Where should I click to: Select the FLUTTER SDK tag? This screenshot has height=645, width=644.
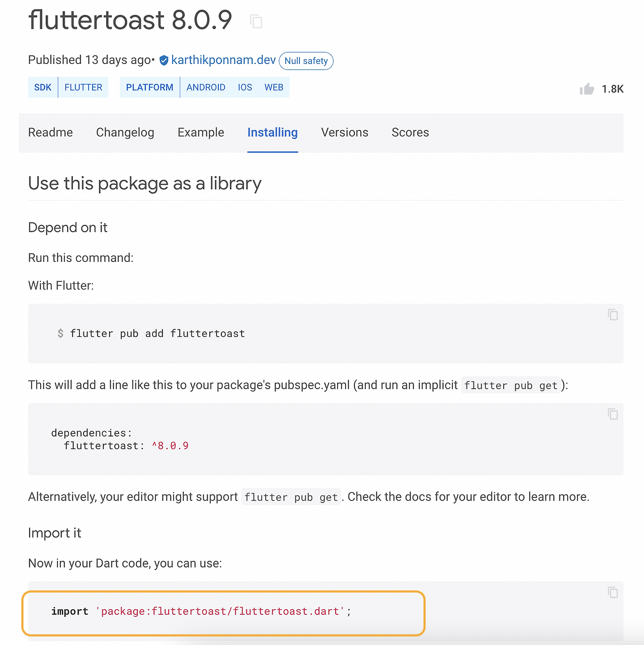[84, 88]
